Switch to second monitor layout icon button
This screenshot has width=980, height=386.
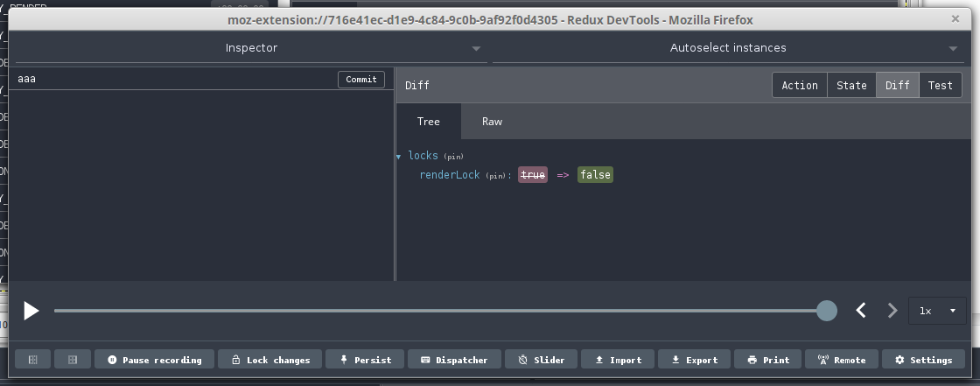[73, 360]
